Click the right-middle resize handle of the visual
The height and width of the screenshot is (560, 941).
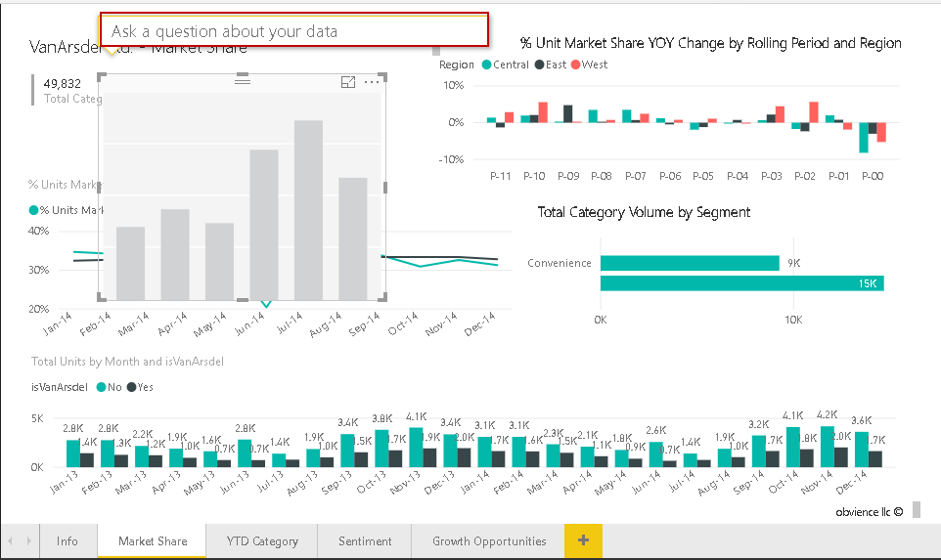click(x=384, y=188)
